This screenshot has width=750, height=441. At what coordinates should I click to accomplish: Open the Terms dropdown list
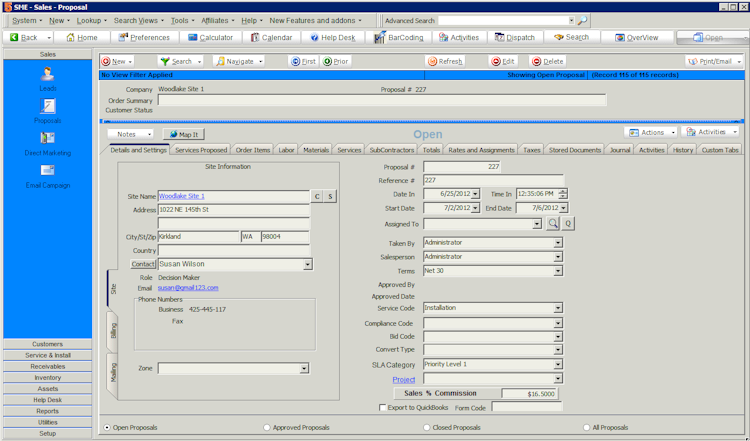[x=558, y=270]
